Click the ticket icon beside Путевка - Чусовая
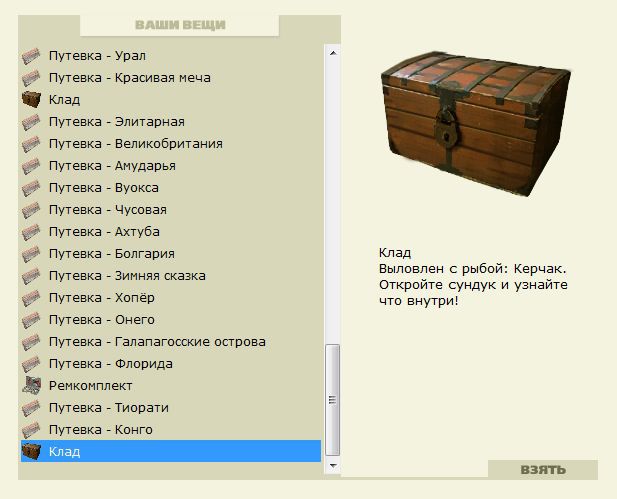617x499 pixels. 31,210
